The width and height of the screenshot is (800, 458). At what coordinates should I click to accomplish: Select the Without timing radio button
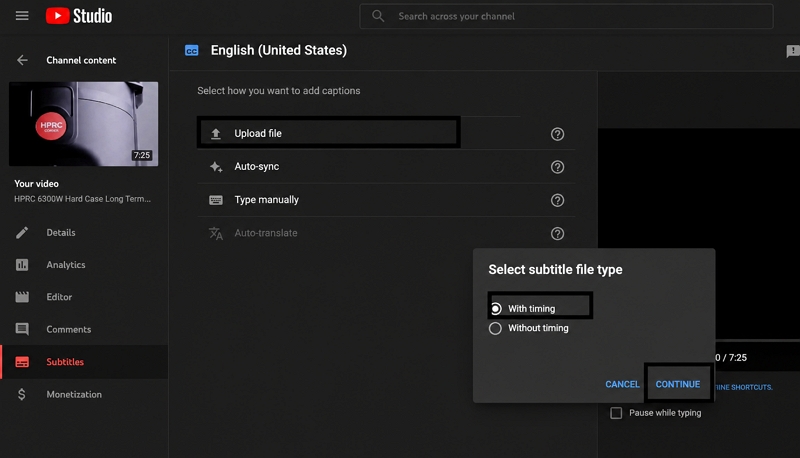tap(495, 328)
